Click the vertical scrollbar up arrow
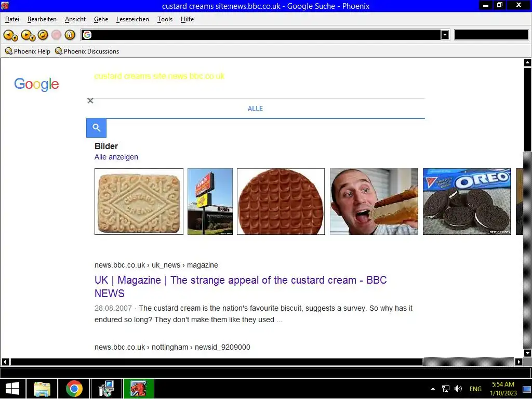 528,63
